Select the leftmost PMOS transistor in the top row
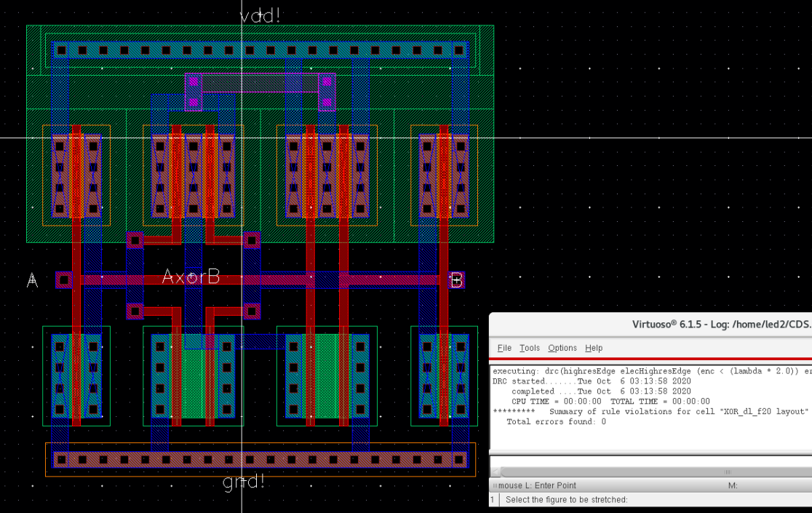The height and width of the screenshot is (513, 812). pos(76,175)
